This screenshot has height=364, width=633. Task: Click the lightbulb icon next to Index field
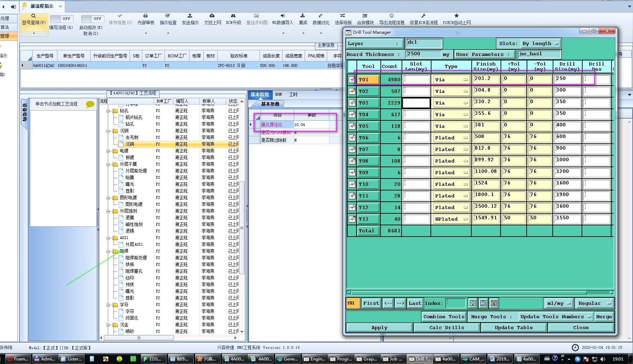[x=473, y=303]
